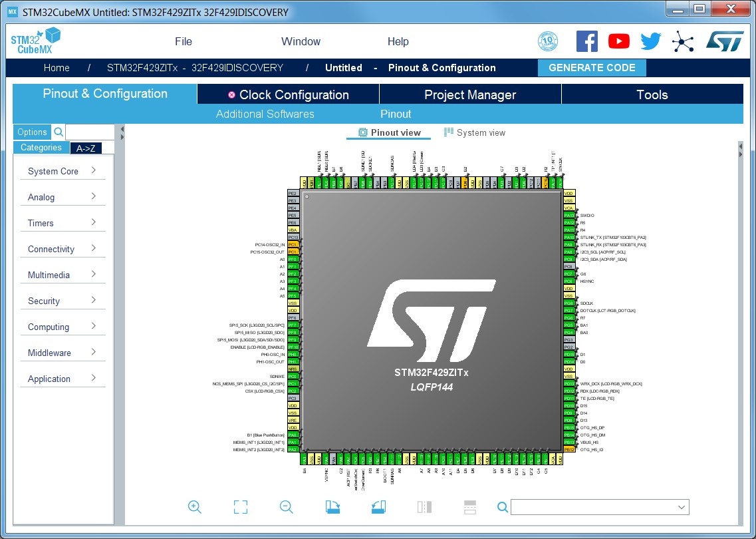Click the ST logo in the header
The width and height of the screenshot is (756, 539).
[725, 41]
